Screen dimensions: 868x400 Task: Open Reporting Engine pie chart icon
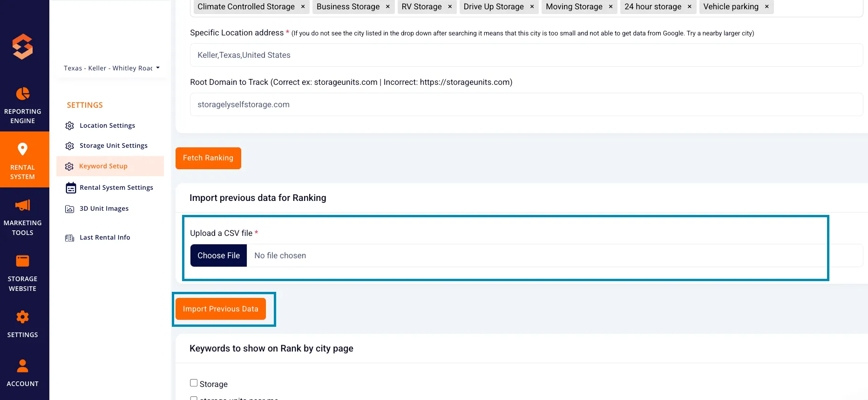pos(22,94)
